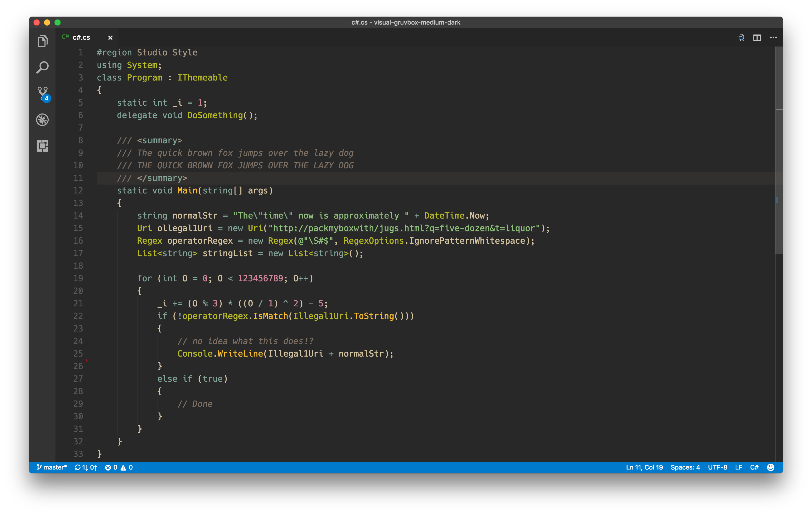Open the Search panel

(x=42, y=67)
